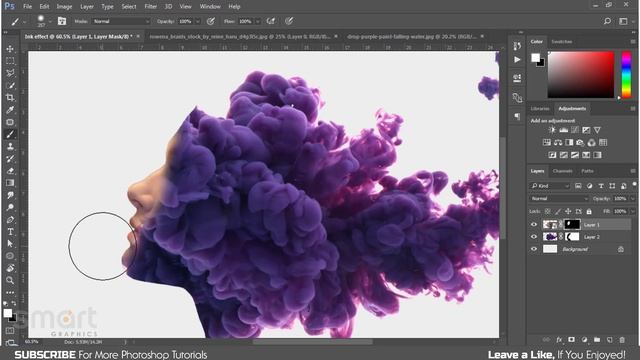The height and width of the screenshot is (360, 640).
Task: Open the Layers panel menu
Action: 633,171
